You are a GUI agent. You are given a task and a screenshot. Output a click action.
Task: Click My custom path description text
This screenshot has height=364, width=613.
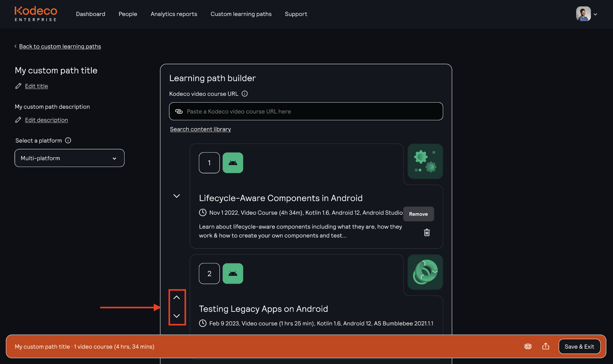(x=52, y=107)
